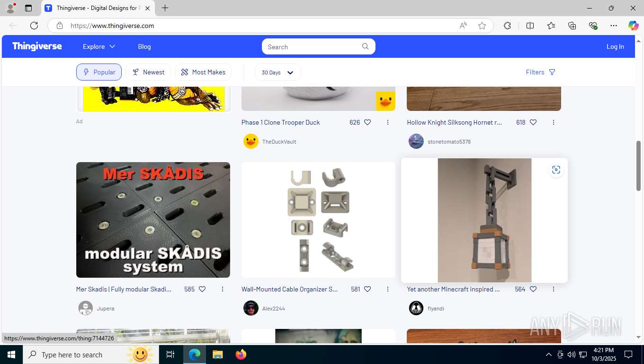644x364 pixels.
Task: Open a new browser tab
Action: click(x=165, y=8)
